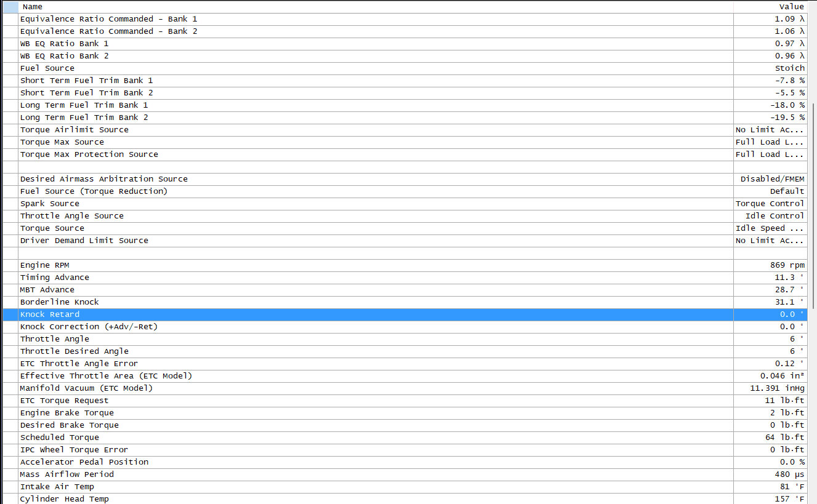
Task: Click the 28.7 ° value cell
Action: click(770, 290)
